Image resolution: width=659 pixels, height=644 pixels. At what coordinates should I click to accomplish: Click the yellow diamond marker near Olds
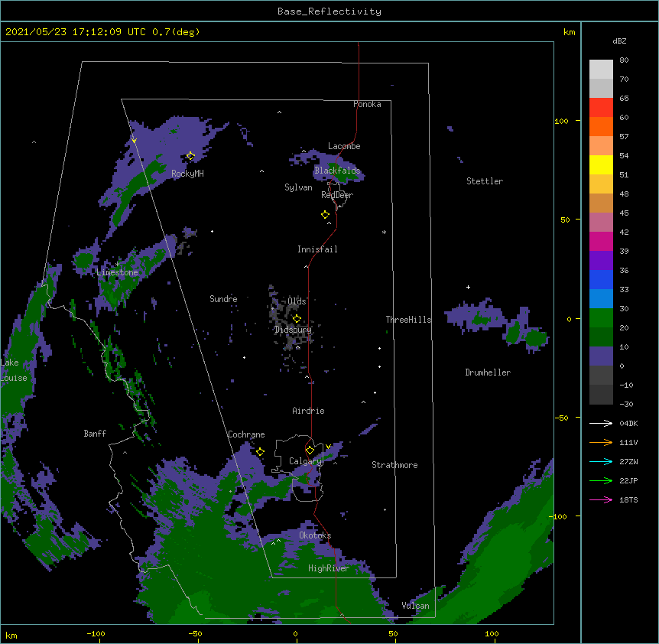click(x=297, y=319)
